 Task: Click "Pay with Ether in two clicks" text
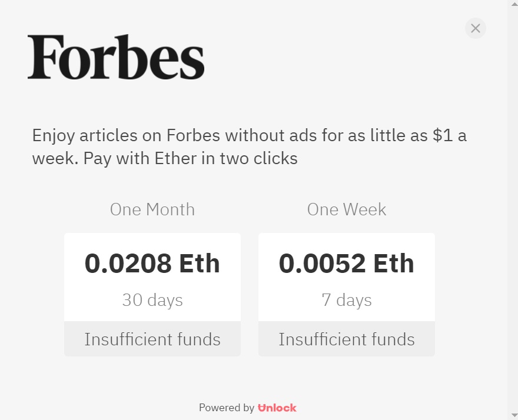tap(190, 158)
